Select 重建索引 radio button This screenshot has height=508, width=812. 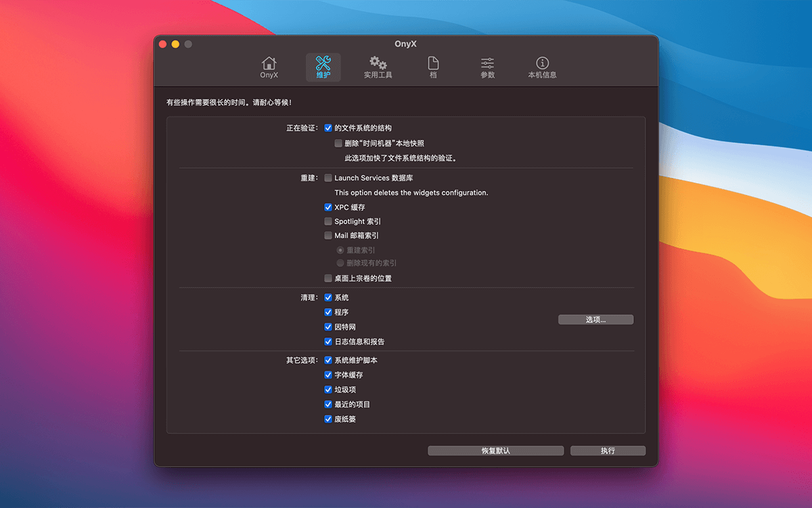pyautogui.click(x=340, y=250)
